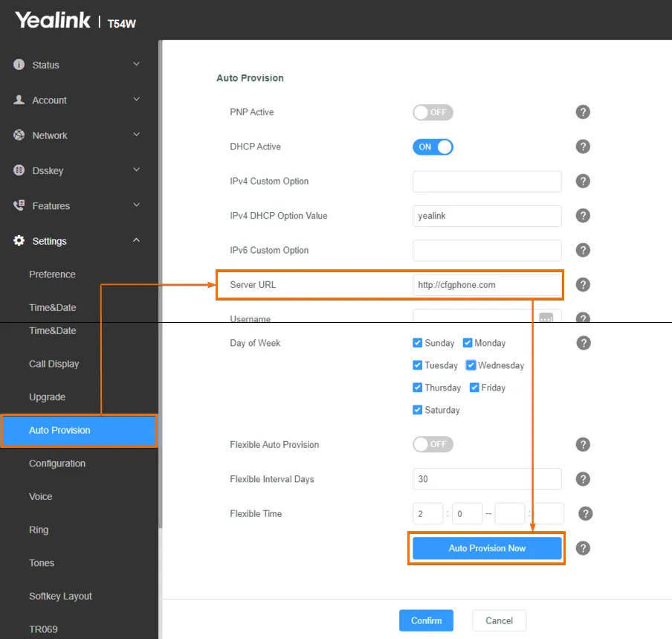Expand the Status menu chevron
Image resolution: width=672 pixels, height=639 pixels.
pyautogui.click(x=136, y=64)
